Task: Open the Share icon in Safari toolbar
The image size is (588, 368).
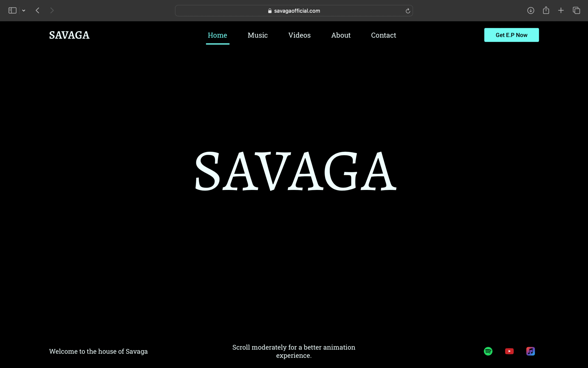Action: click(546, 10)
